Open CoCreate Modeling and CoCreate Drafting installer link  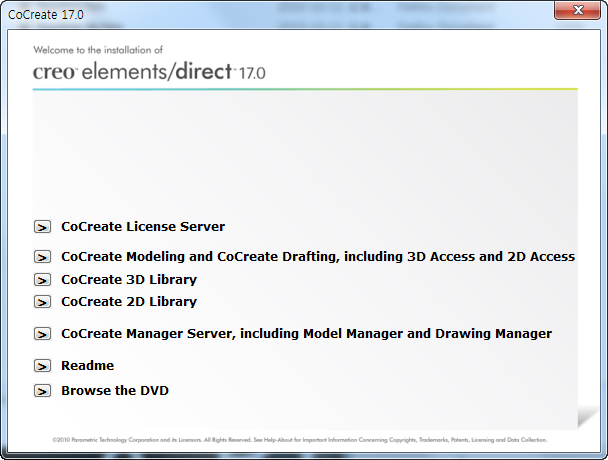click(x=318, y=257)
